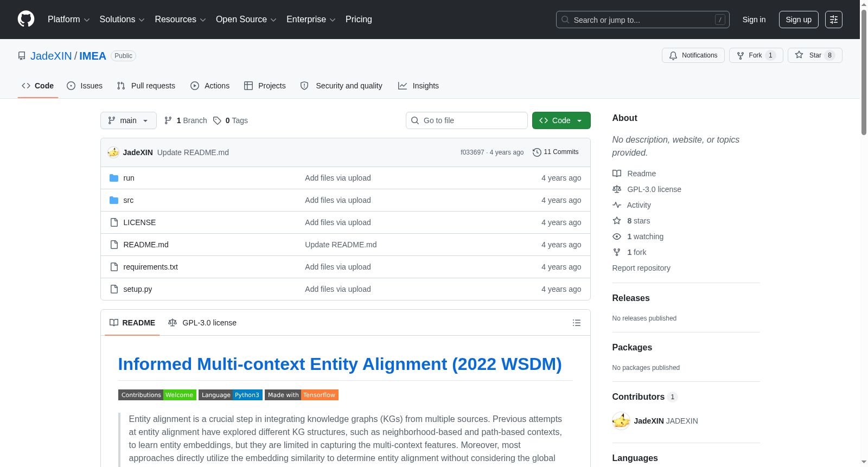
Task: Click Report repository link
Action: tap(641, 268)
